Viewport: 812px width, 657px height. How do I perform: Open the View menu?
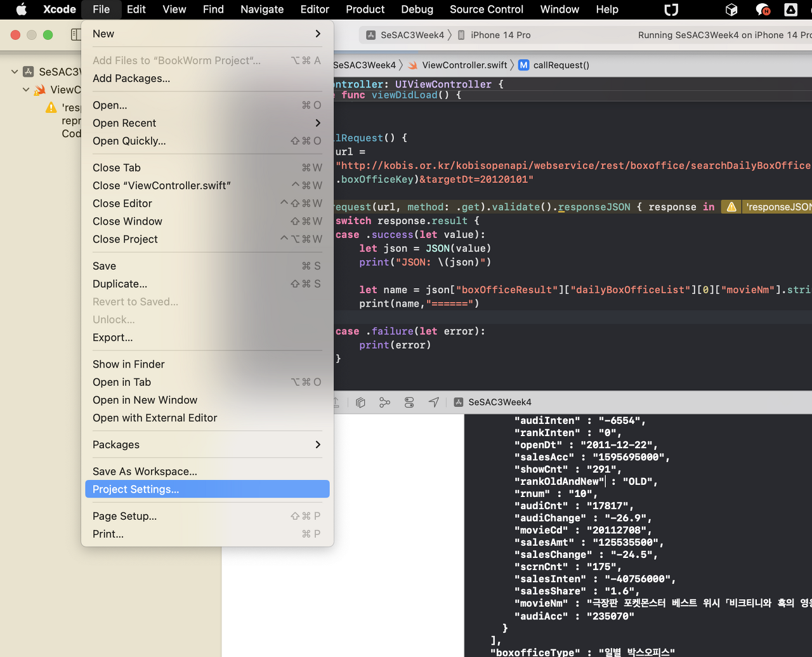[x=174, y=10]
